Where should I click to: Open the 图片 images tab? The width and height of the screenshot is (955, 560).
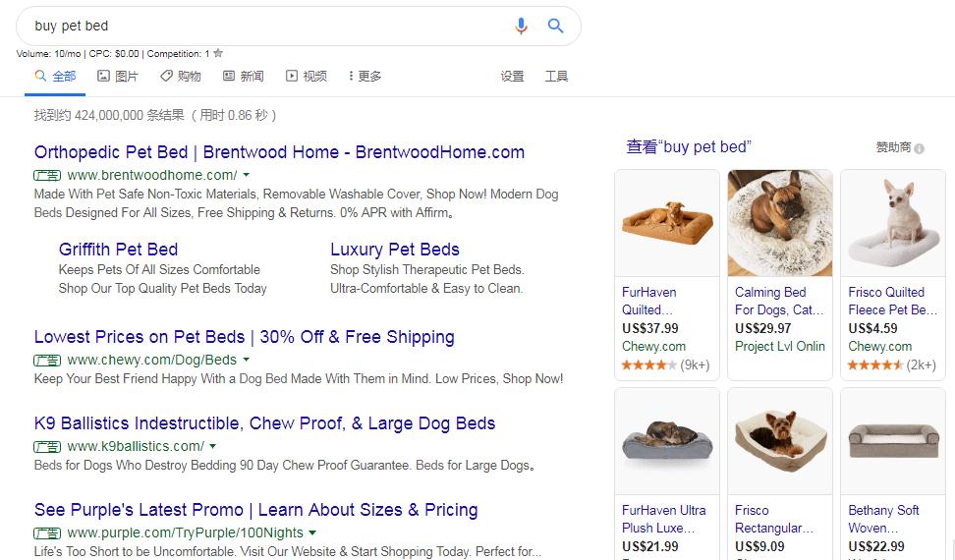tap(118, 76)
